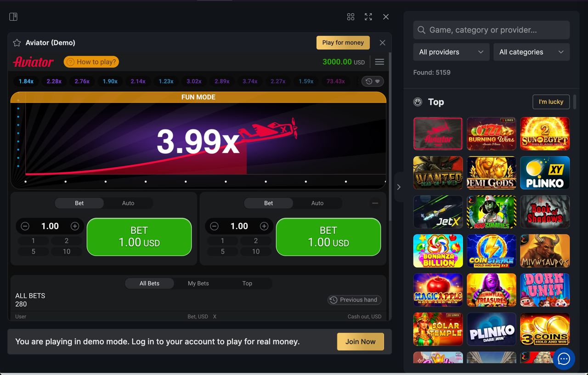The width and height of the screenshot is (588, 375).
Task: Open the All categories dropdown
Action: (531, 52)
